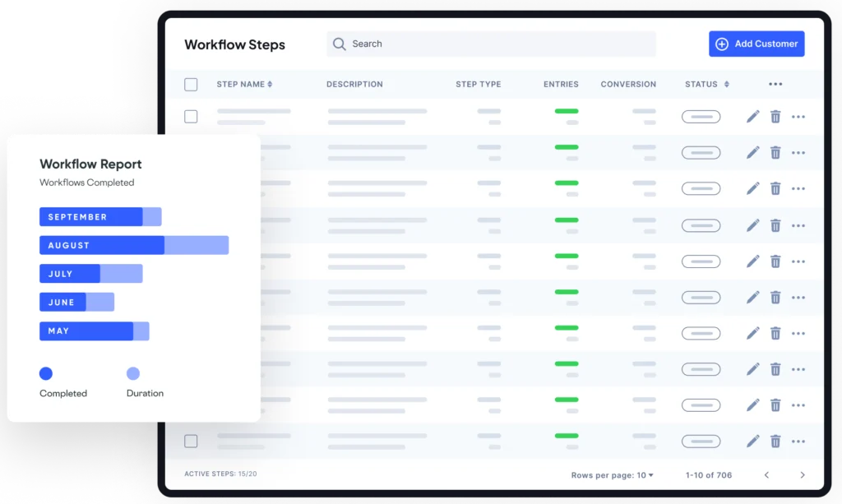The width and height of the screenshot is (842, 504).
Task: Check the first row checkbox
Action: 191,117
